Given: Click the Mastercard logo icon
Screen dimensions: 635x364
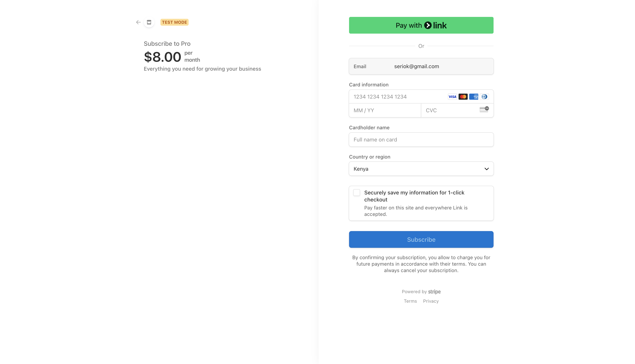Looking at the screenshot, I should click(x=463, y=97).
